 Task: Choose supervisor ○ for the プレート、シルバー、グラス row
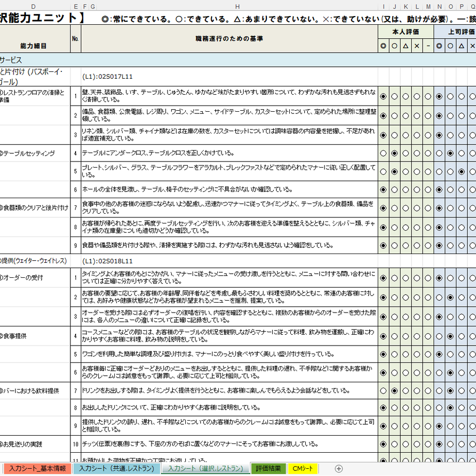click(450, 172)
